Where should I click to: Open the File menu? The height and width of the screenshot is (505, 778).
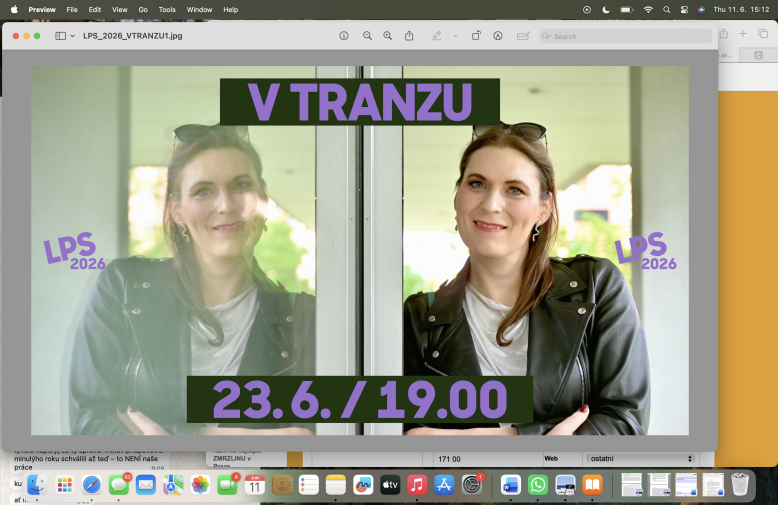pos(72,9)
